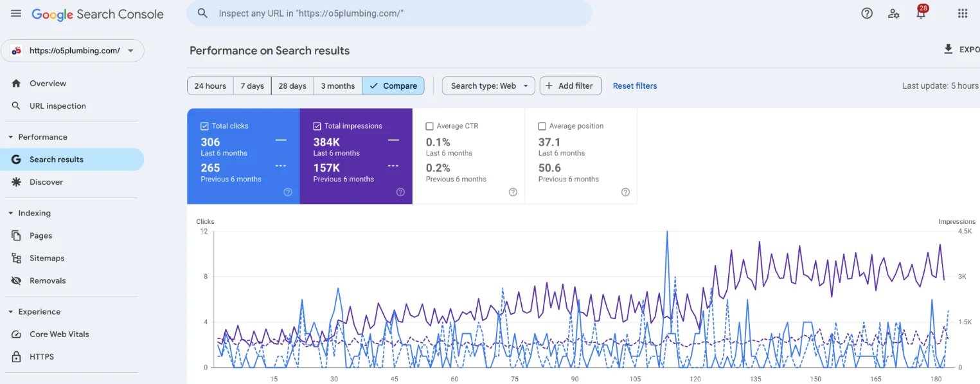Click the Removals crossed-eye icon
The width and height of the screenshot is (980, 384).
[17, 280]
